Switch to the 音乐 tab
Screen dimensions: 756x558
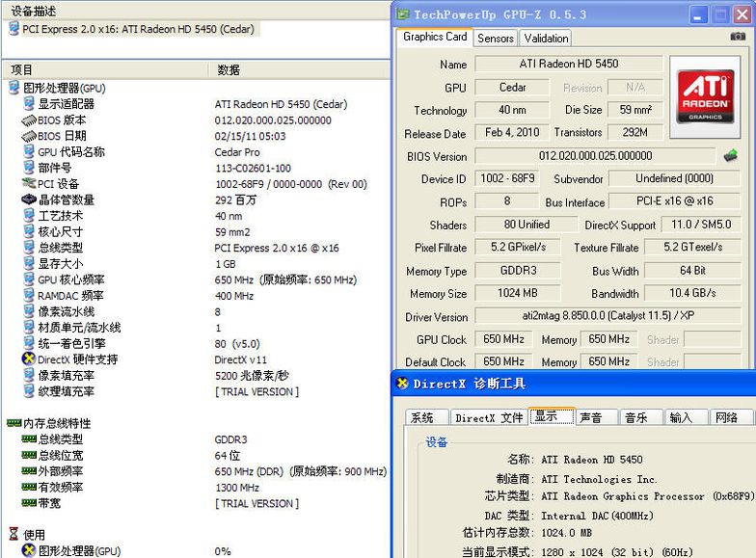pos(642,417)
